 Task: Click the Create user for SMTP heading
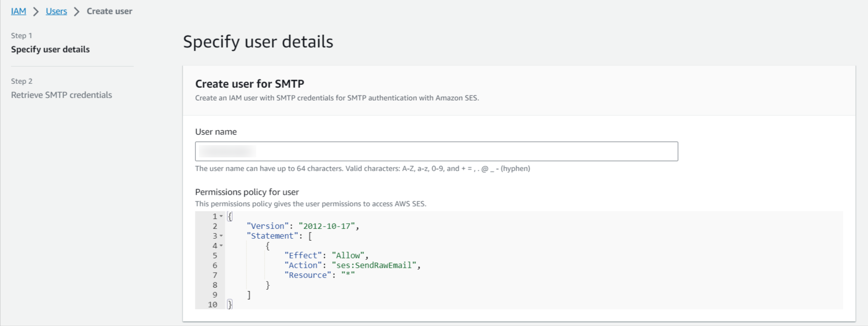pos(249,84)
